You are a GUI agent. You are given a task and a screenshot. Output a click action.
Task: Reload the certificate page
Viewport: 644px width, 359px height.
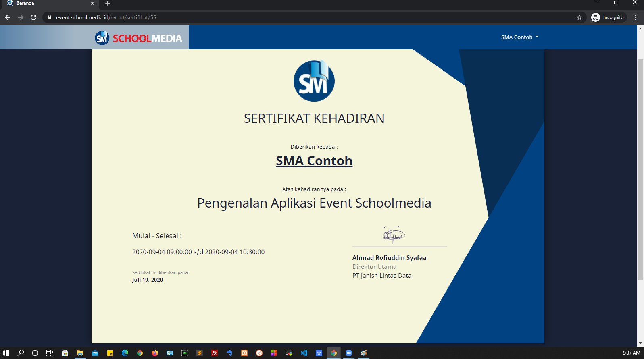[x=33, y=17]
